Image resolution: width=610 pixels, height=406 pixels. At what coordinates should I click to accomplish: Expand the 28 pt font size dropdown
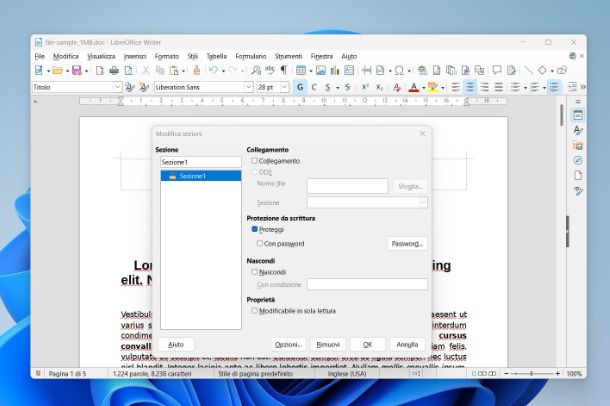(x=284, y=87)
